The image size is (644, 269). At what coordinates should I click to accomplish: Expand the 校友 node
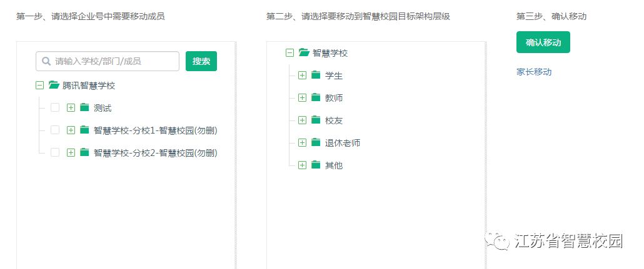tap(302, 120)
